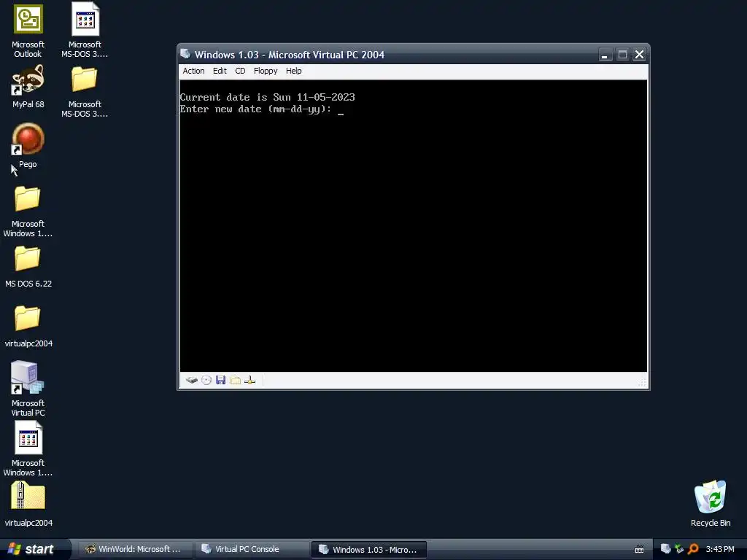Minimize the Windows 1.03 Virtual PC window
The image size is (747, 560).
point(605,55)
